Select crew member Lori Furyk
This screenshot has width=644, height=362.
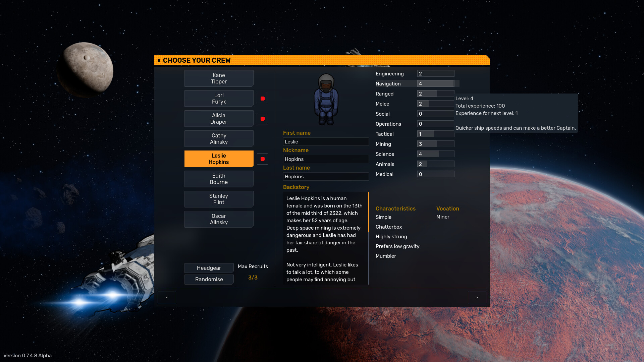coord(219,98)
